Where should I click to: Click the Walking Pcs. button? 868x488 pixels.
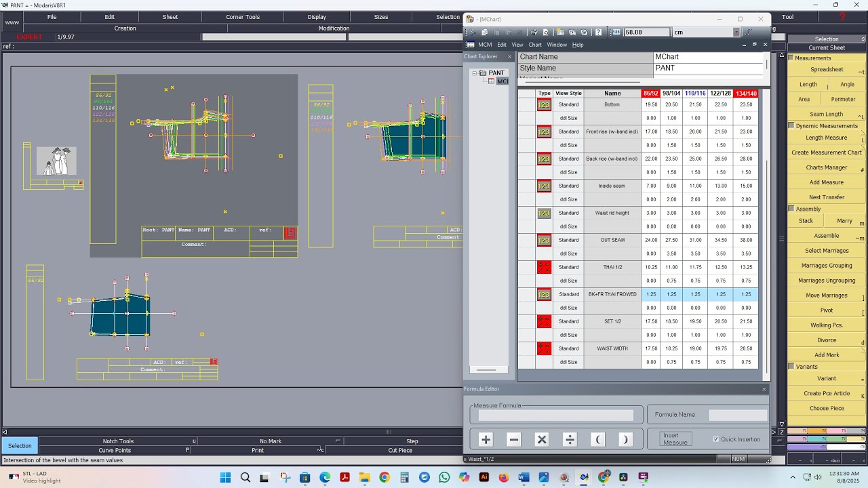pos(827,325)
